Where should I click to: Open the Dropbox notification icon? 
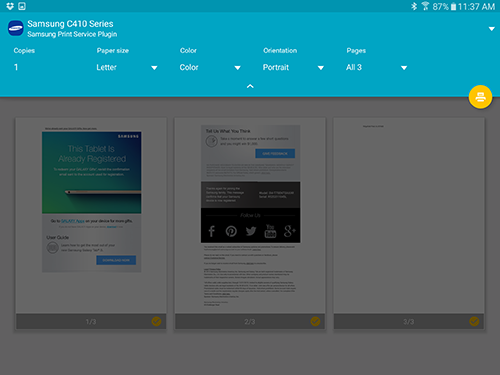pos(10,6)
